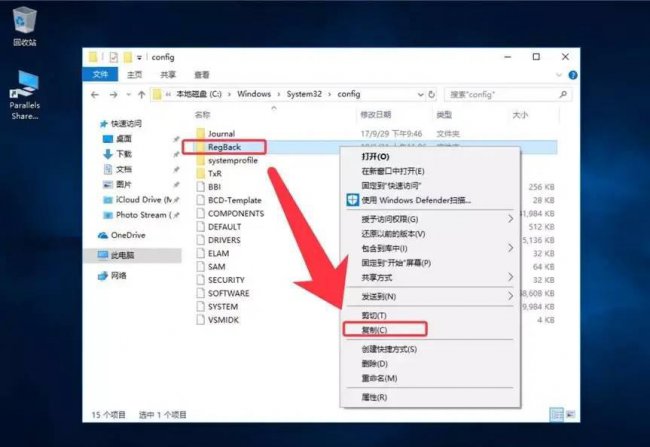Expand the ribbon chevron
Image resolution: width=650 pixels, height=447 pixels.
[x=559, y=75]
